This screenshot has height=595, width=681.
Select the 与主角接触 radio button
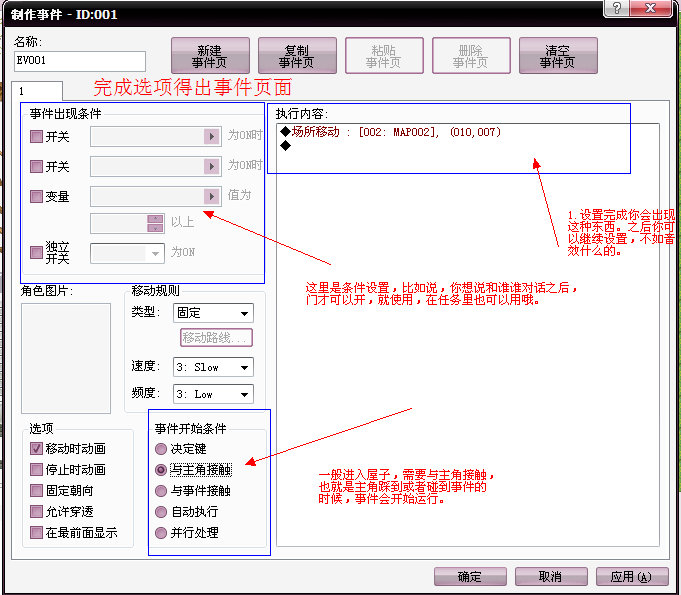161,469
